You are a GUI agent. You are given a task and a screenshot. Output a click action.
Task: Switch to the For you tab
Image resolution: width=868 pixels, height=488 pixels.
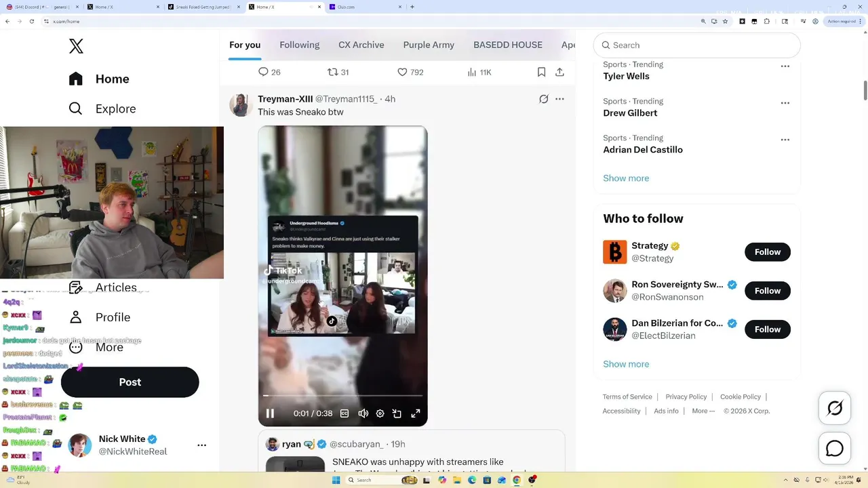click(245, 45)
